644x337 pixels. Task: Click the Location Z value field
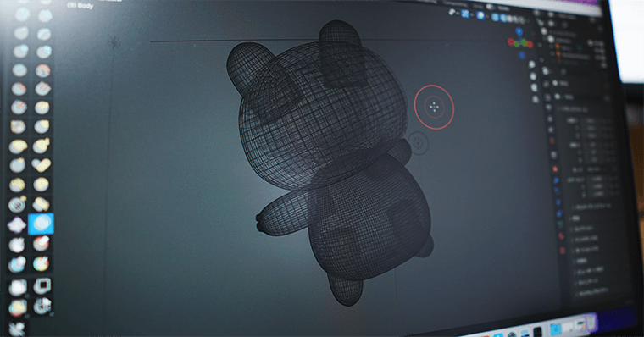pos(591,135)
